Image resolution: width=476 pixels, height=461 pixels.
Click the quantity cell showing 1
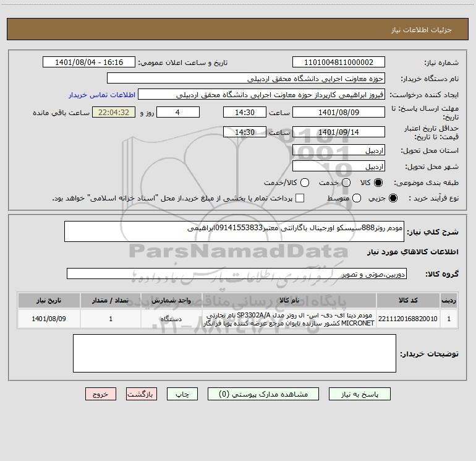point(111,319)
